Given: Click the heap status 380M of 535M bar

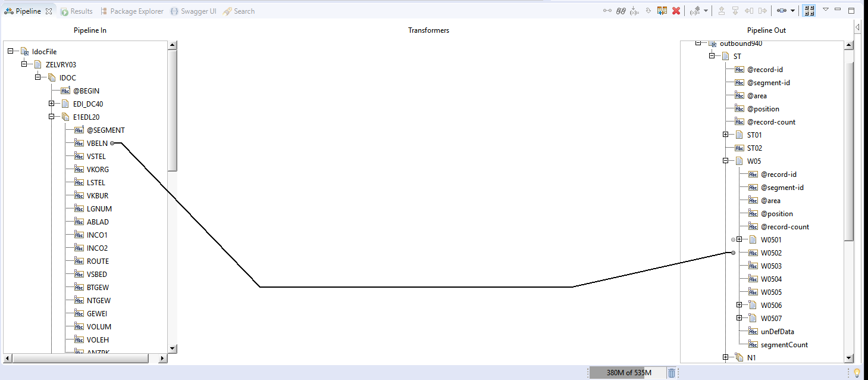Looking at the screenshot, I should click(628, 373).
